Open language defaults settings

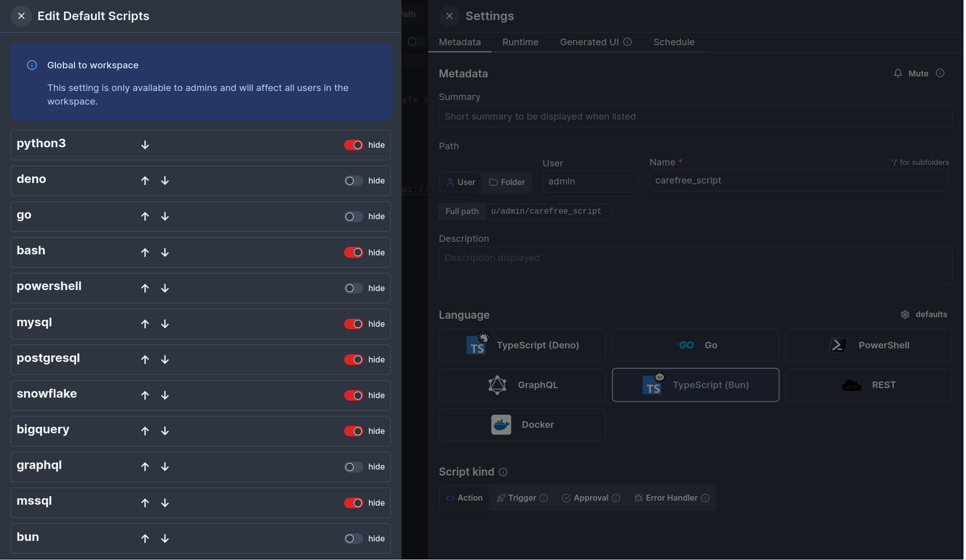pyautogui.click(x=925, y=314)
